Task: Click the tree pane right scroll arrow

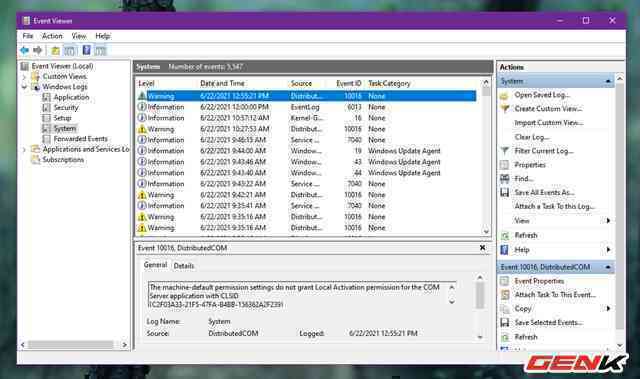Action: [x=124, y=345]
